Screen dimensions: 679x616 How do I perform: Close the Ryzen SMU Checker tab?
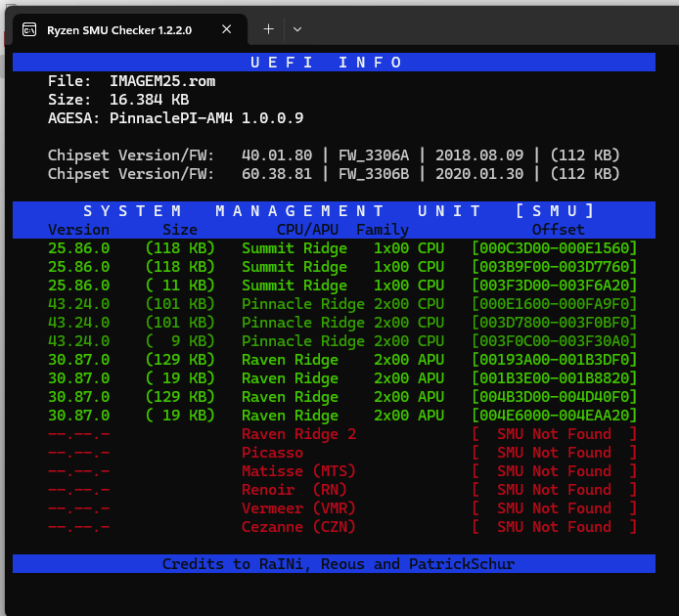226,29
